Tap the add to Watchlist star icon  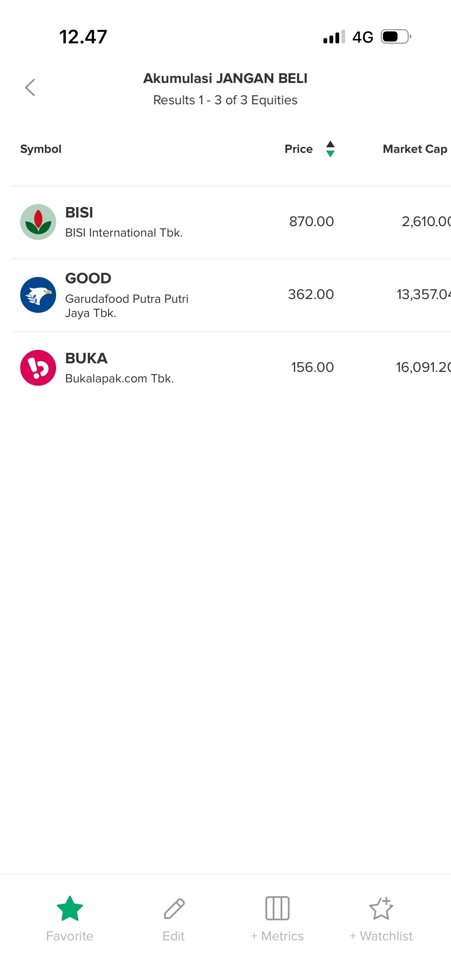pyautogui.click(x=381, y=909)
